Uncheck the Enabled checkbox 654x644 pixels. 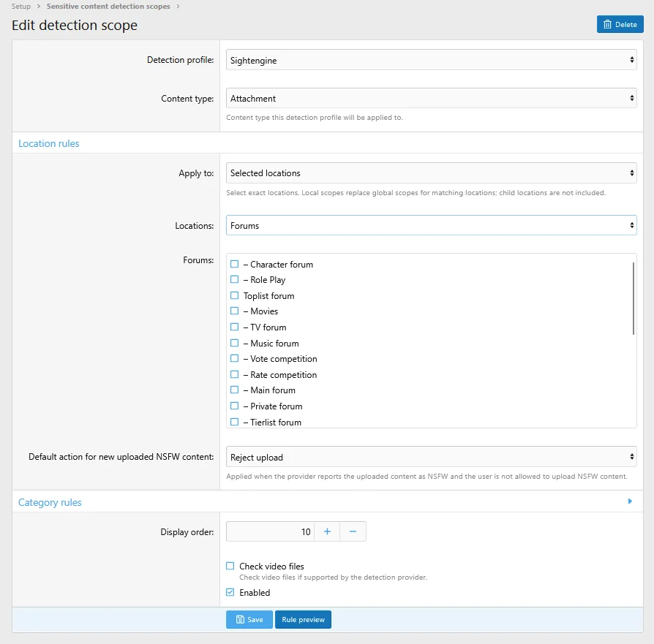(x=230, y=592)
